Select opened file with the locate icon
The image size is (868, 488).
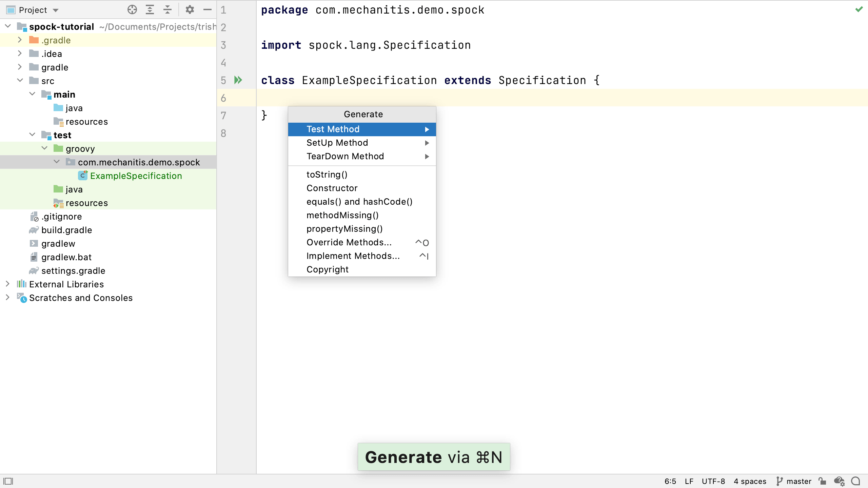point(132,9)
